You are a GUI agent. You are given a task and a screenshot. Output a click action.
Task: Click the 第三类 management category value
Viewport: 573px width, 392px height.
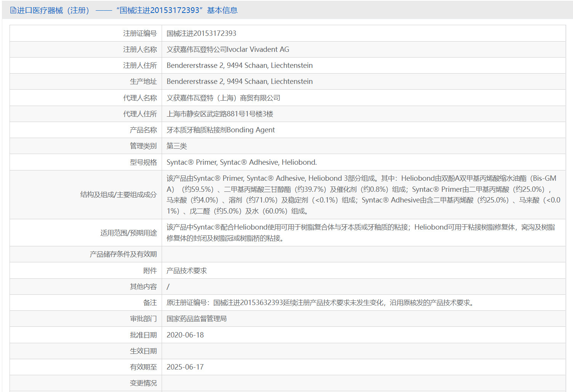point(177,146)
